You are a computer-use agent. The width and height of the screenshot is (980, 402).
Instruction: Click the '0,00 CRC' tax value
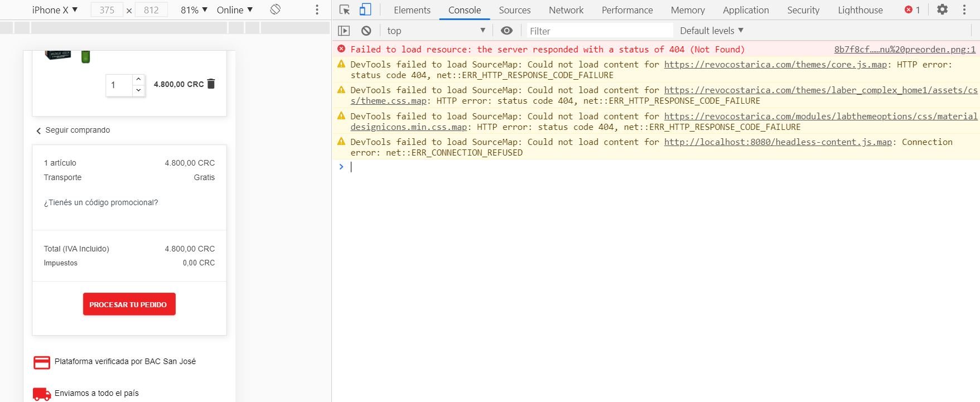[199, 263]
